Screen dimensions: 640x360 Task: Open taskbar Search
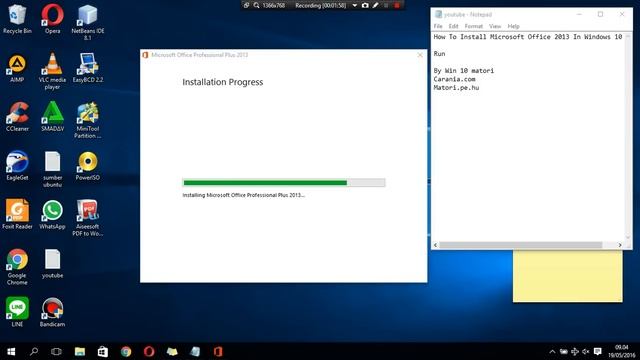(34, 351)
